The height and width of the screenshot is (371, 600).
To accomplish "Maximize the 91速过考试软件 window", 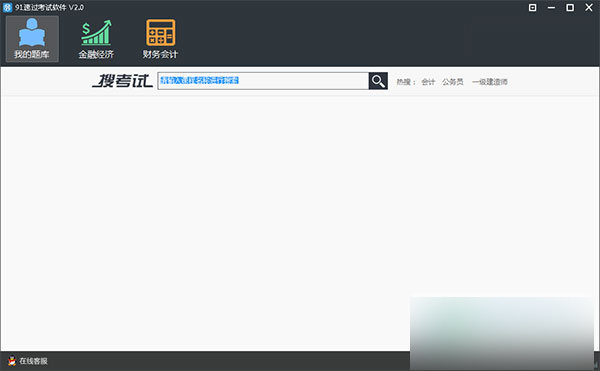I will 570,8.
